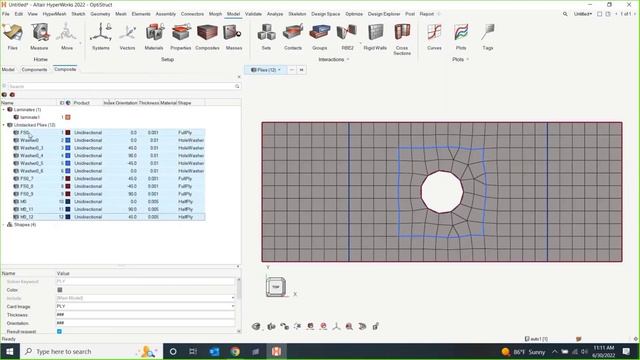This screenshot has width=640, height=360.
Task: Open the RBE2 tool
Action: 347,37
